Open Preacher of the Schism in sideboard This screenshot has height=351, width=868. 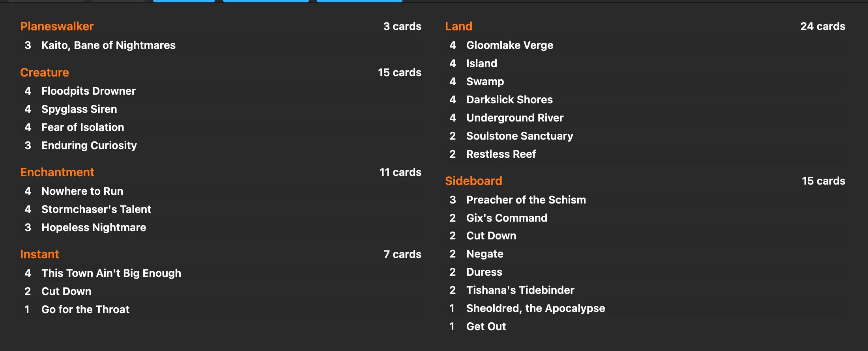tap(526, 200)
